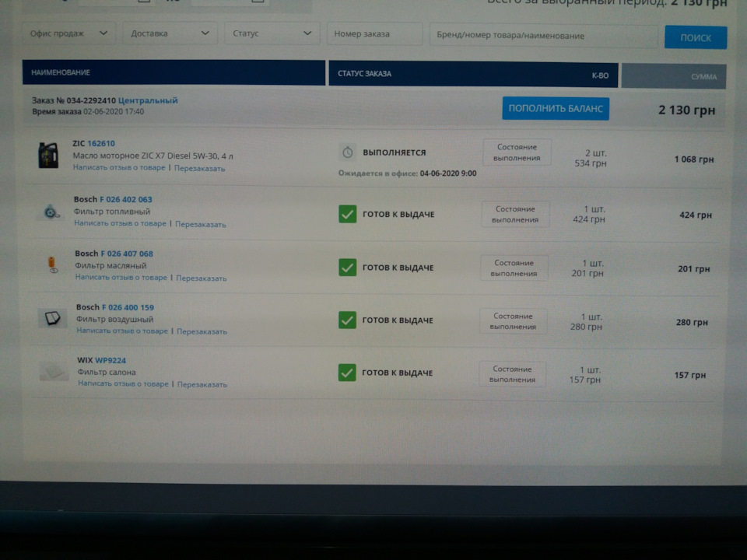The width and height of the screenshot is (747, 560).
Task: Click green checkmark in Фильтр воздушный row
Action: [347, 320]
